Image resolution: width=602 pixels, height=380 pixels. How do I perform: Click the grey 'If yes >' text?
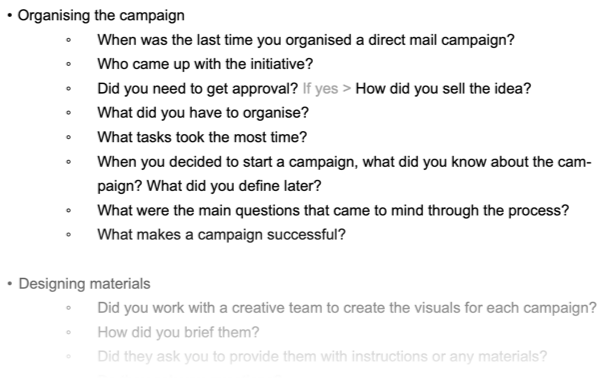[327, 89]
